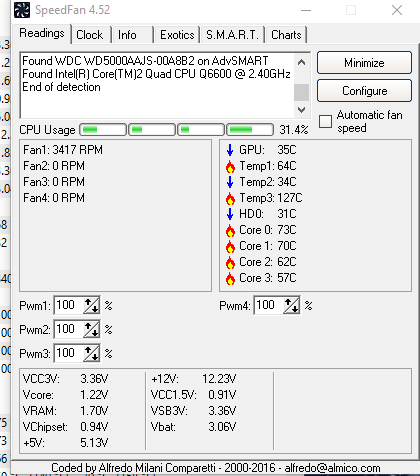Click the GPU 35C value
This screenshot has width=420, height=476.
tap(287, 150)
